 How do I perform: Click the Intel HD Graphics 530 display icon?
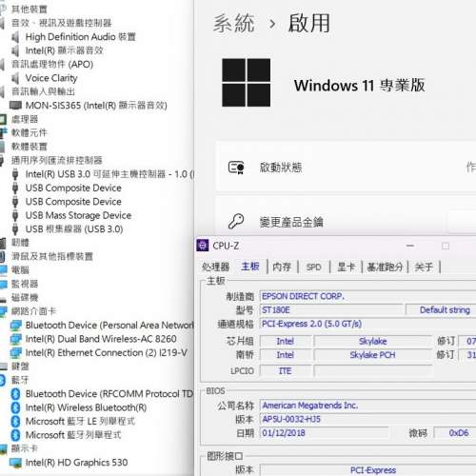15,463
